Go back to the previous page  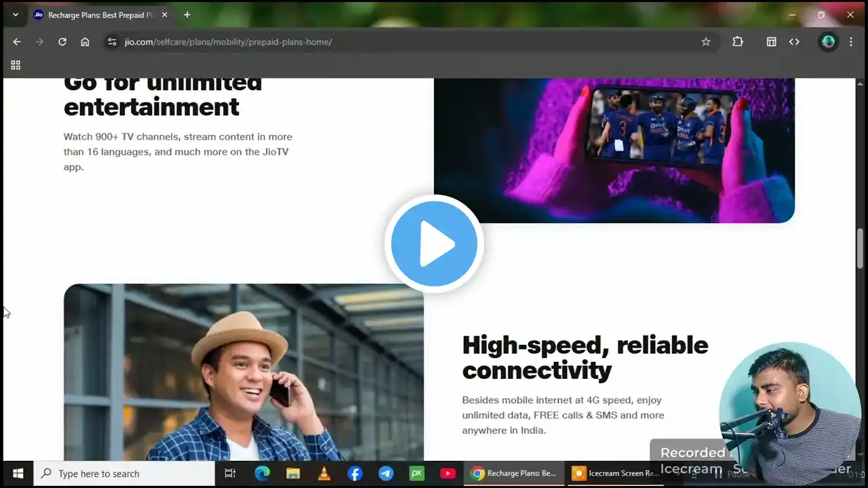[17, 42]
